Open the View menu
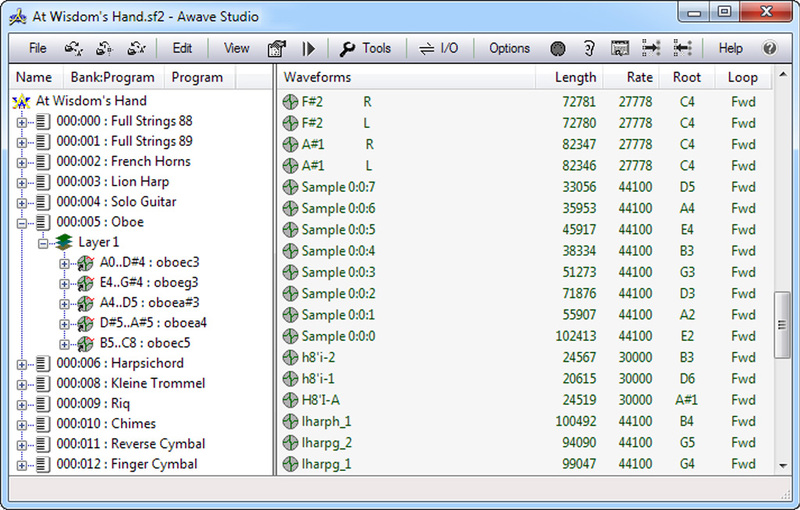Image resolution: width=800 pixels, height=510 pixels. click(x=236, y=48)
